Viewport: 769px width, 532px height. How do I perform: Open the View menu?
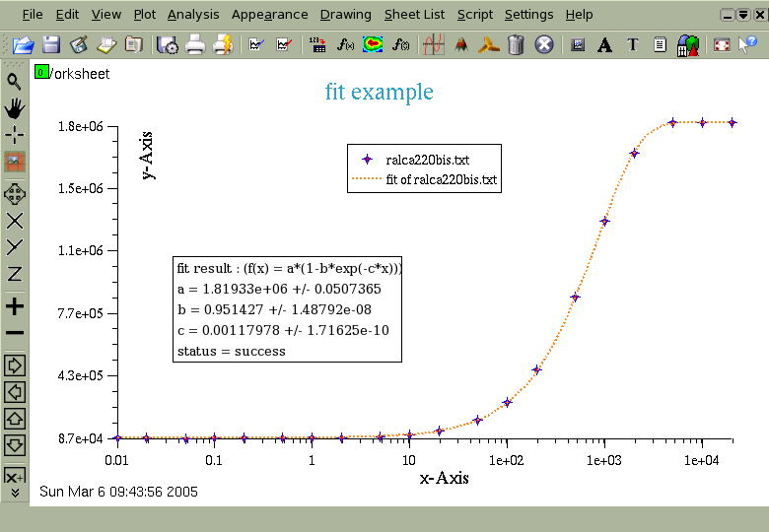[105, 15]
